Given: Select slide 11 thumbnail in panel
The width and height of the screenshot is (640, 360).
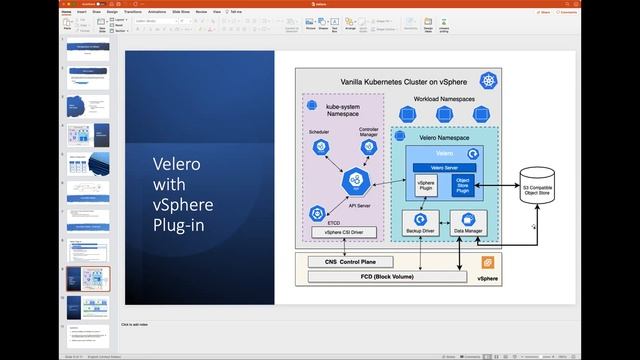Looking at the screenshot, I should click(88, 336).
